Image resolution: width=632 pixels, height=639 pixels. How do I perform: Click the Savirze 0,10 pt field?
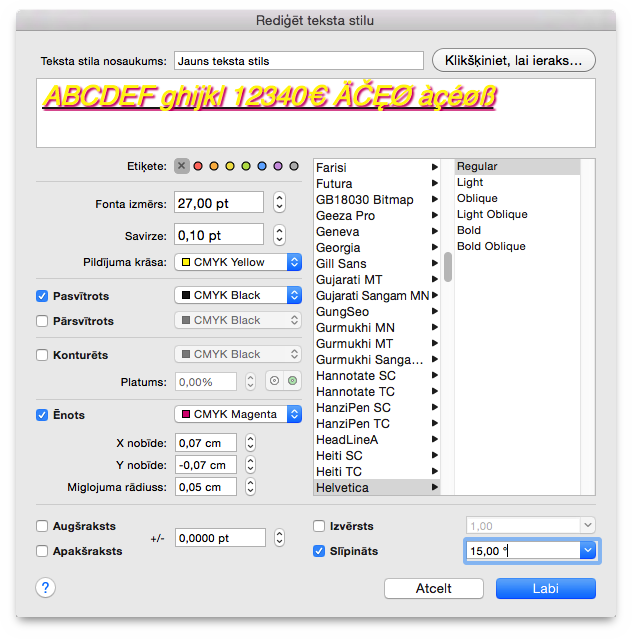point(219,235)
